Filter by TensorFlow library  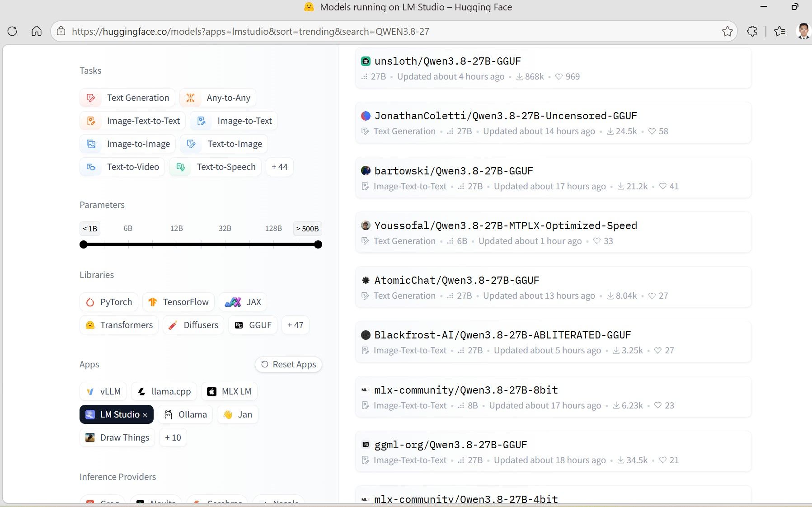[178, 302]
